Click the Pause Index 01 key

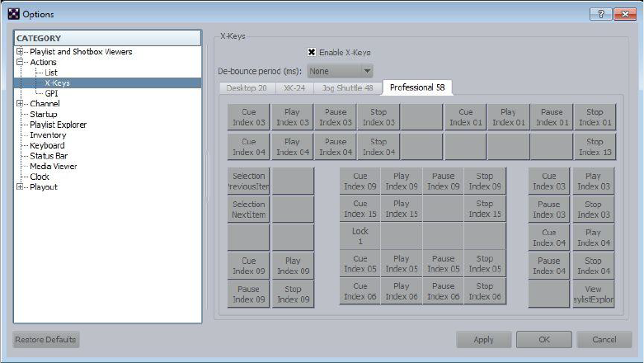click(552, 117)
